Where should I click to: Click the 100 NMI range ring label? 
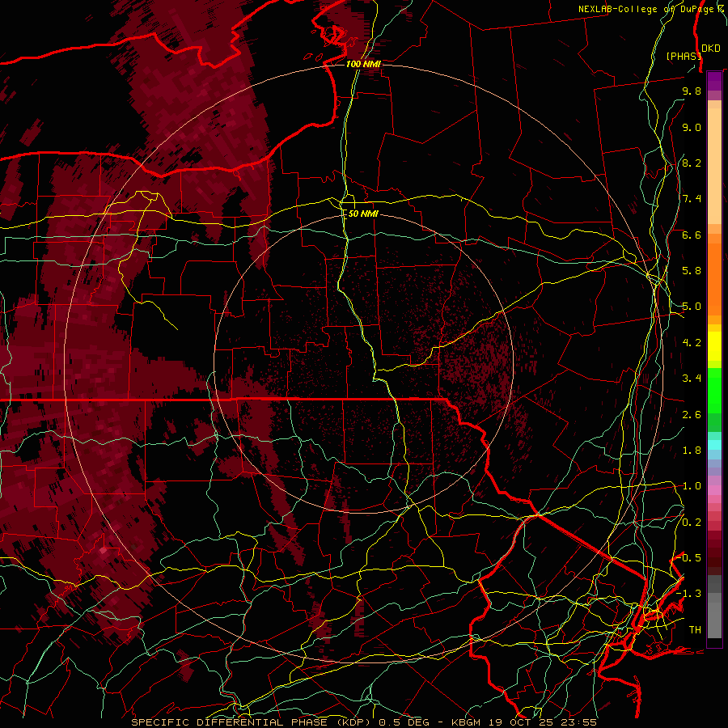(x=363, y=64)
